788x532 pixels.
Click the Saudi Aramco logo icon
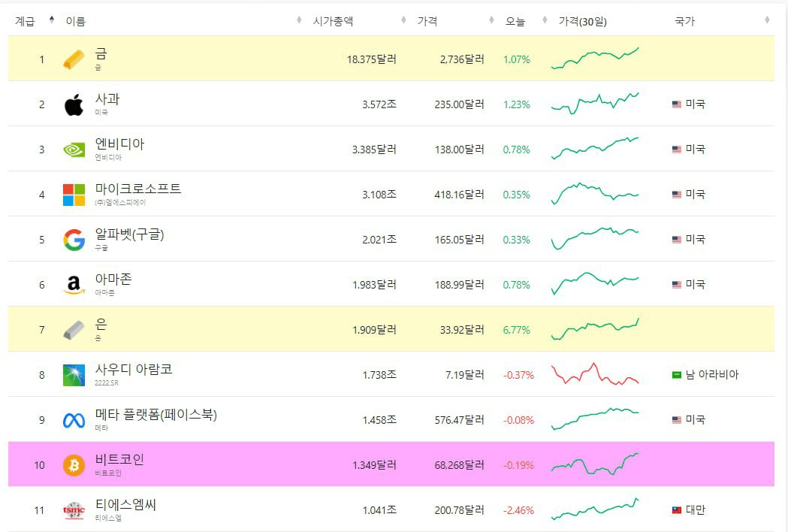click(x=74, y=375)
